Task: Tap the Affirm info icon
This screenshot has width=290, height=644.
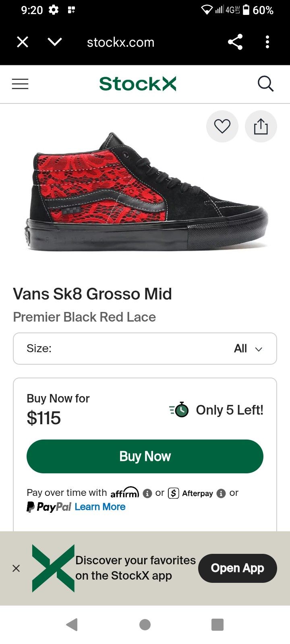Action: point(147,493)
